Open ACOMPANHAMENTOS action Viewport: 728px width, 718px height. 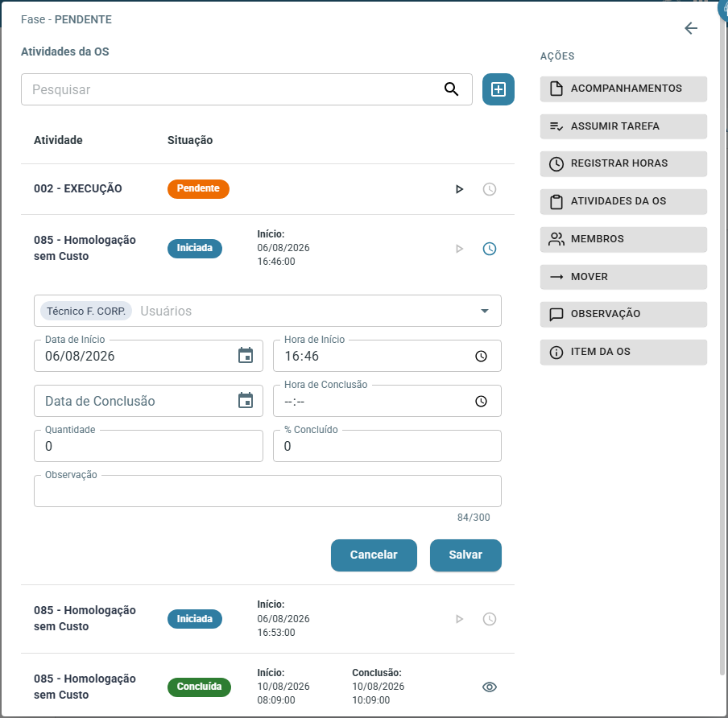coord(623,89)
